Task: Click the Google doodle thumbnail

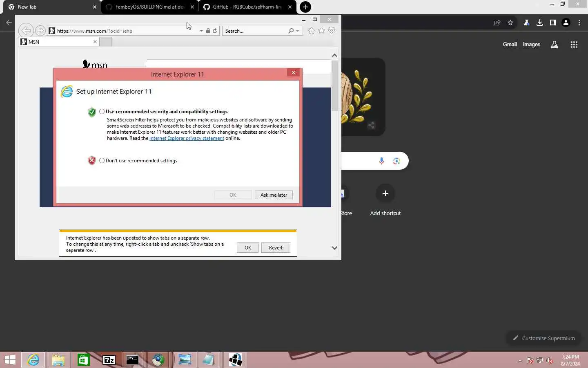Action: coord(363,97)
